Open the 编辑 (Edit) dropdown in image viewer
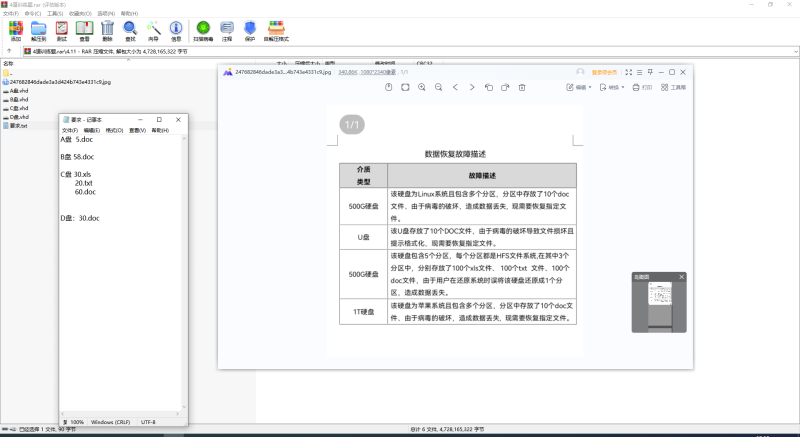The height and width of the screenshot is (437, 800). pyautogui.click(x=579, y=88)
